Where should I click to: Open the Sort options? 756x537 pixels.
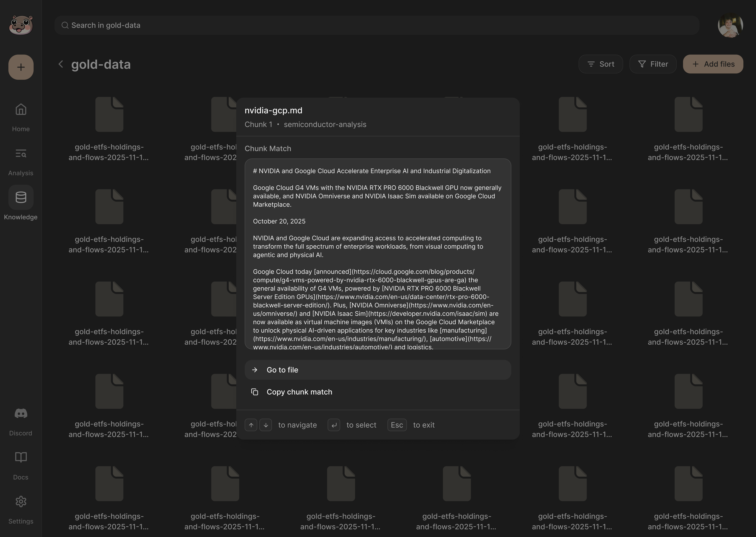(600, 64)
